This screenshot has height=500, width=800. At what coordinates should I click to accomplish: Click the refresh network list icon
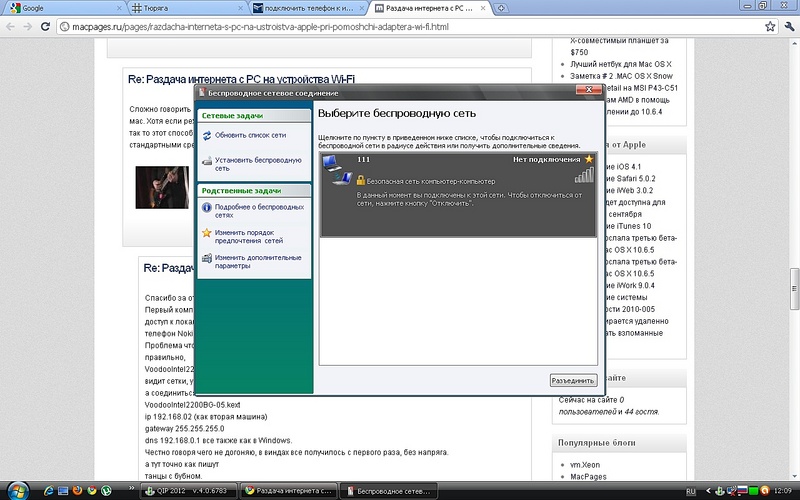(206, 134)
